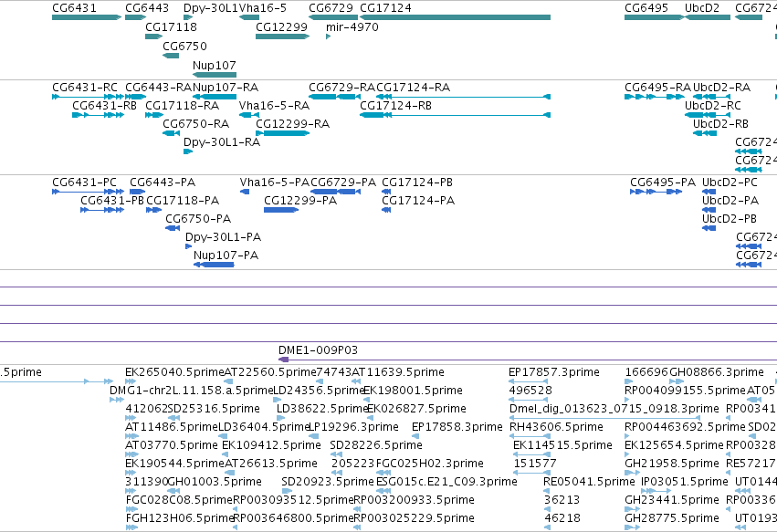The height and width of the screenshot is (532, 777).
Task: Click the Nup107 gene label
Action: [x=214, y=66]
